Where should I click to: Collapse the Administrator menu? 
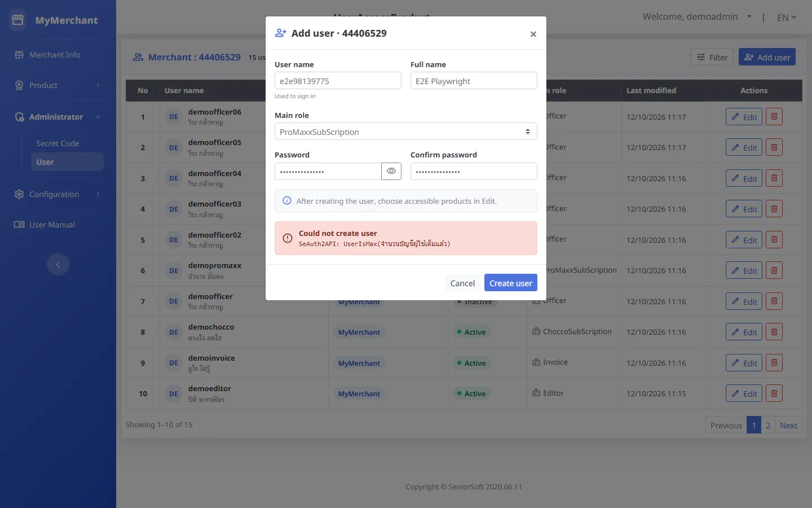(58, 117)
